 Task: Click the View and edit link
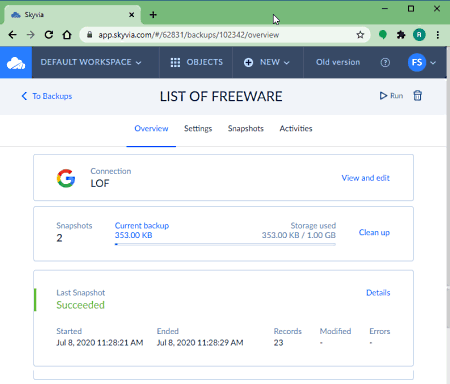(365, 178)
